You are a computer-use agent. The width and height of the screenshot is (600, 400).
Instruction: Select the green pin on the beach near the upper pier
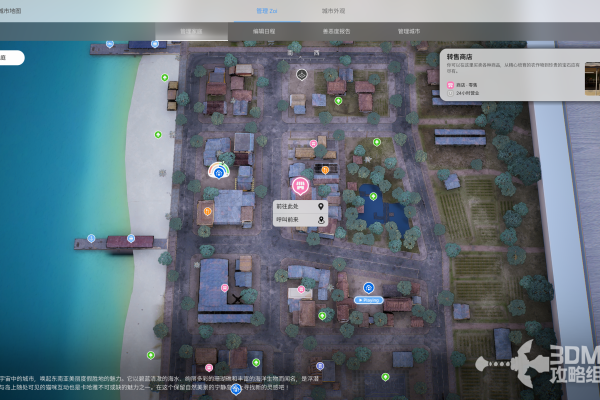point(165,78)
